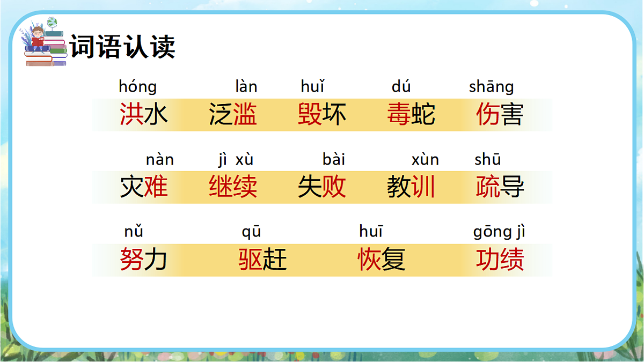The image size is (644, 362).
Task: Click on the word 恢复
Action: 382,260
